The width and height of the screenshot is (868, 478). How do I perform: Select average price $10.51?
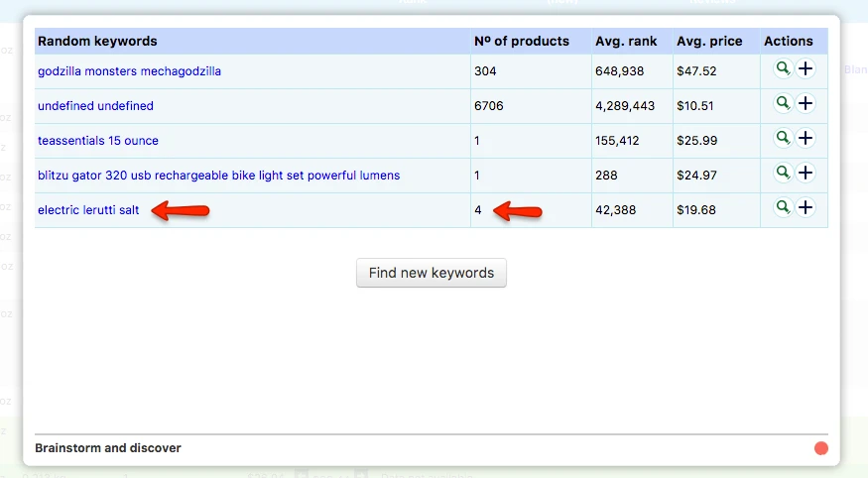(694, 106)
